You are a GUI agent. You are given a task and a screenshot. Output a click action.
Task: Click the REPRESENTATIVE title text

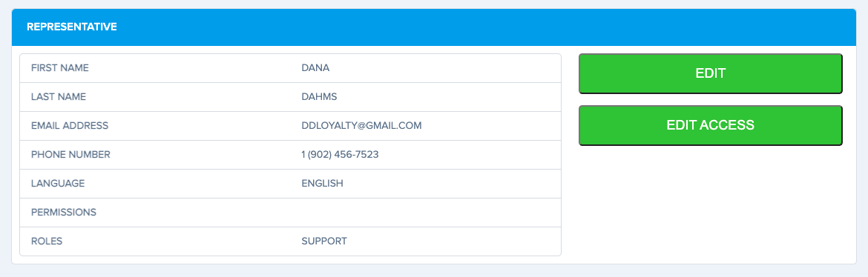tap(71, 27)
